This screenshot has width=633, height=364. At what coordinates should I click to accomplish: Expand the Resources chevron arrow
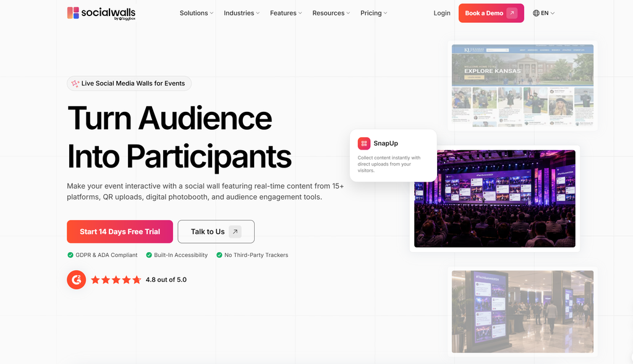pos(348,14)
